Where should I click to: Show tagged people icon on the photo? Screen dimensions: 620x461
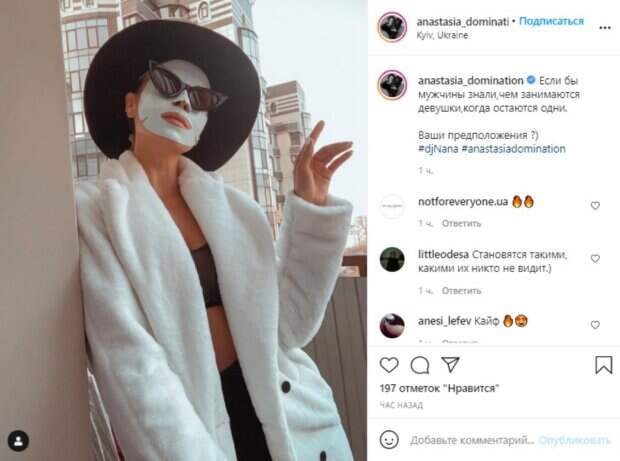18,441
